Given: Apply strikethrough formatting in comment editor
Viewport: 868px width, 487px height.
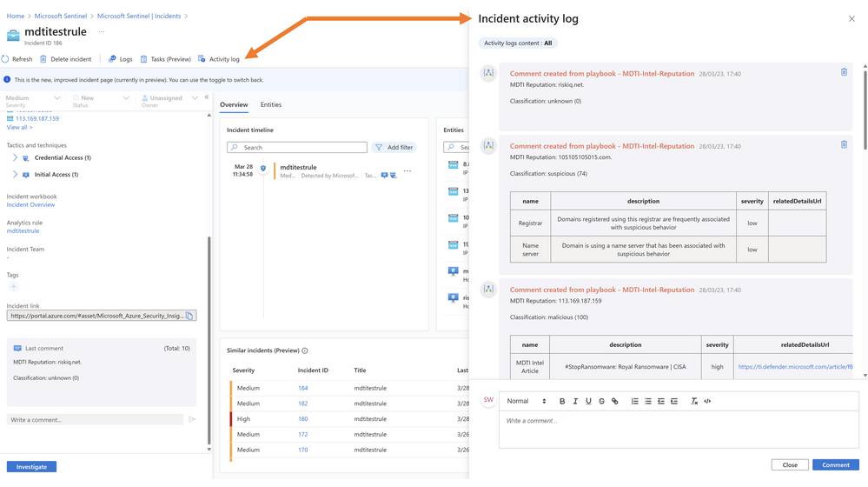Looking at the screenshot, I should 602,401.
